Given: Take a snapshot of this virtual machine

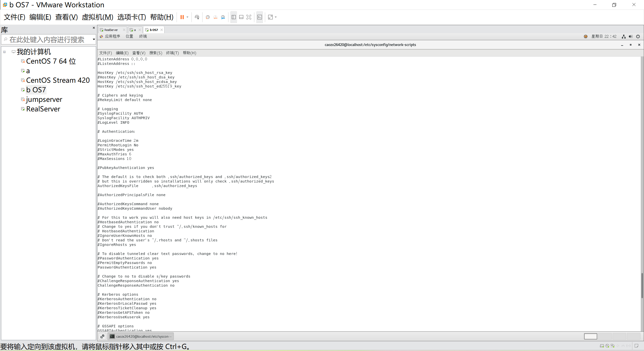Looking at the screenshot, I should pos(208,17).
